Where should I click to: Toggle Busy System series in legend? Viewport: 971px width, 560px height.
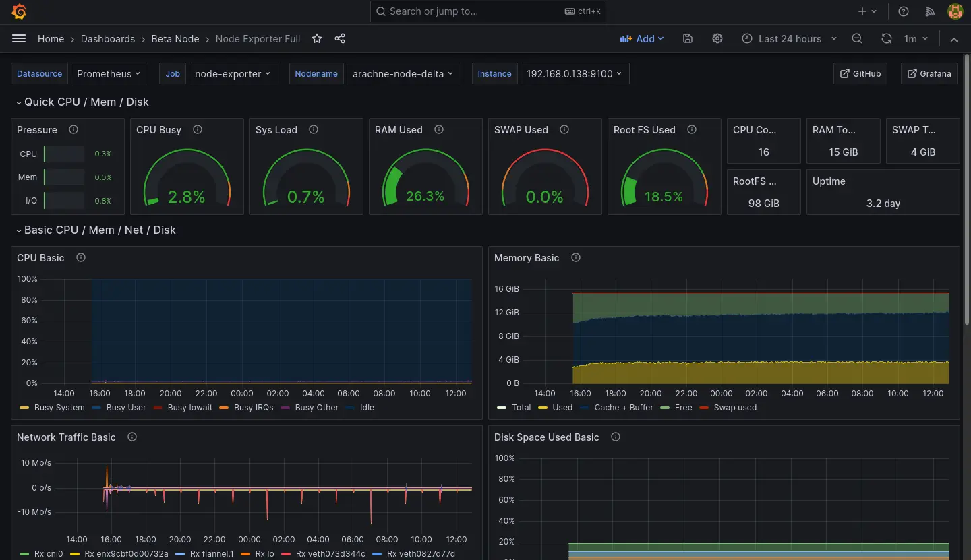[59, 408]
